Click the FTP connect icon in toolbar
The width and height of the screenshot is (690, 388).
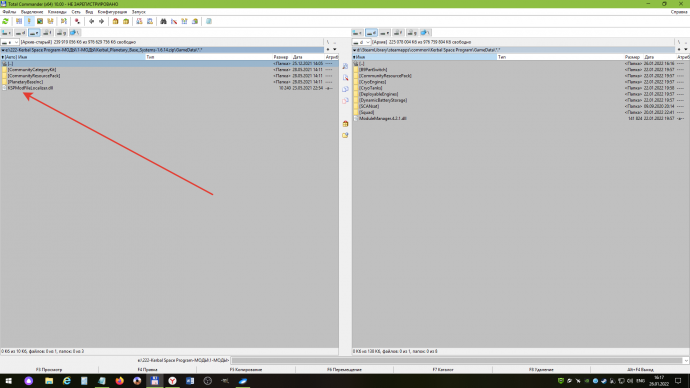pyautogui.click(x=139, y=21)
